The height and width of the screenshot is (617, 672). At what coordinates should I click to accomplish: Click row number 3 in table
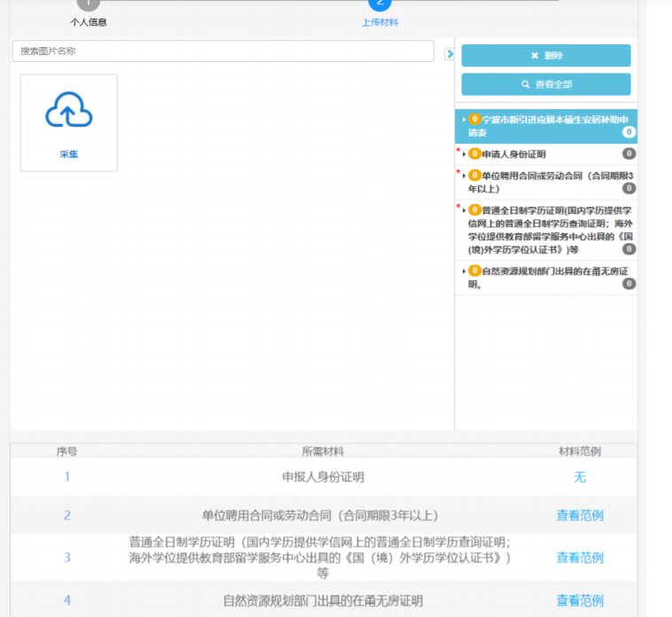(x=66, y=558)
